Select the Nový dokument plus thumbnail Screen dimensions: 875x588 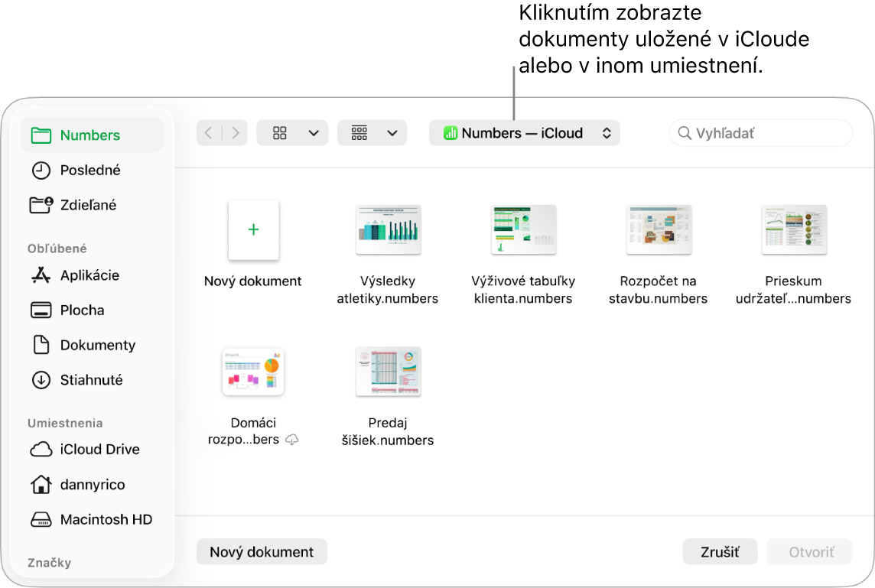253,230
